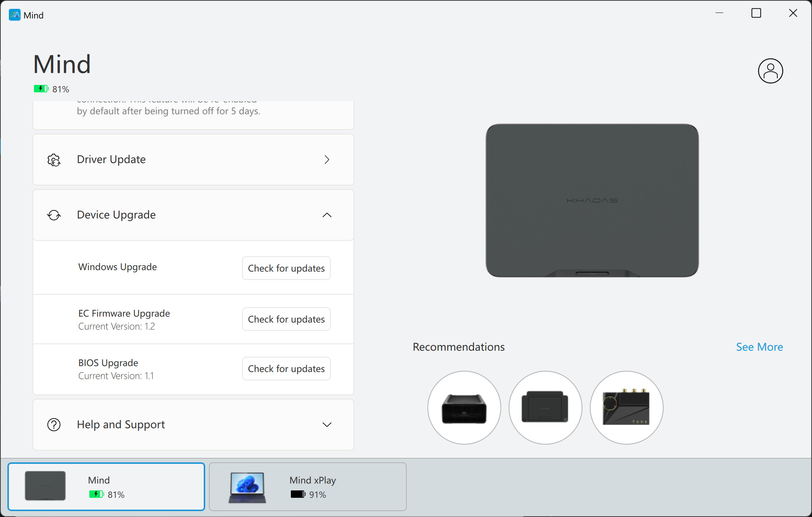The image size is (812, 517).
Task: Select the second recommended product thumbnail
Action: click(545, 408)
